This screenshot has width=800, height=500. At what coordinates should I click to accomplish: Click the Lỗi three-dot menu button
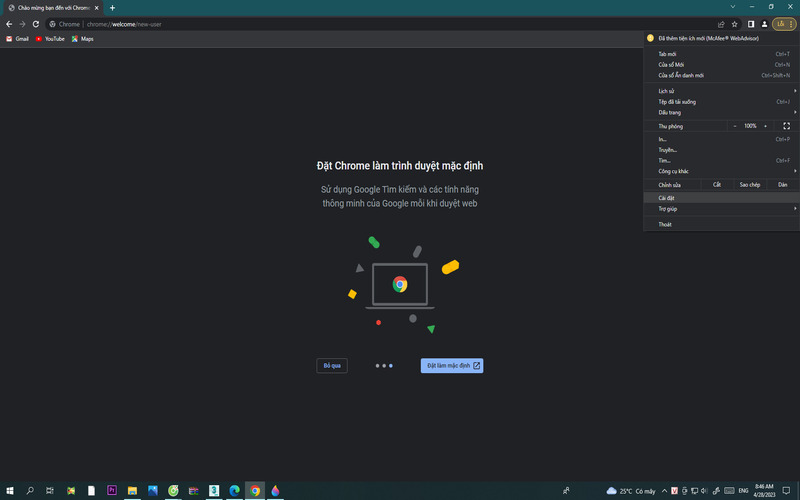pyautogui.click(x=784, y=24)
